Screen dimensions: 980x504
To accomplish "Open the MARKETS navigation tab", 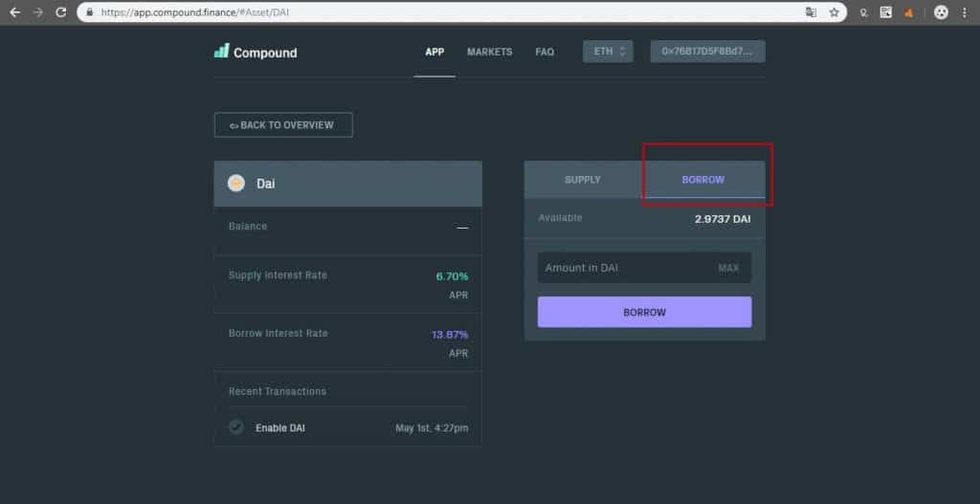I will point(489,52).
